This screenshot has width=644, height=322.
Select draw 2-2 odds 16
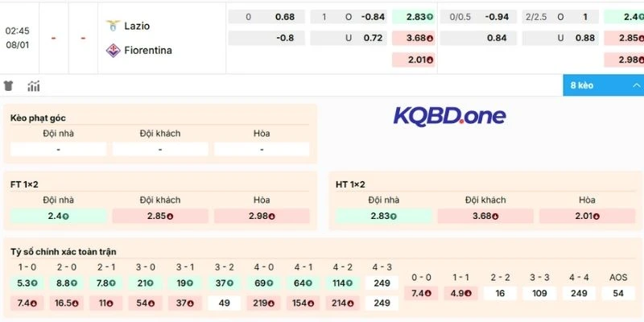500,293
